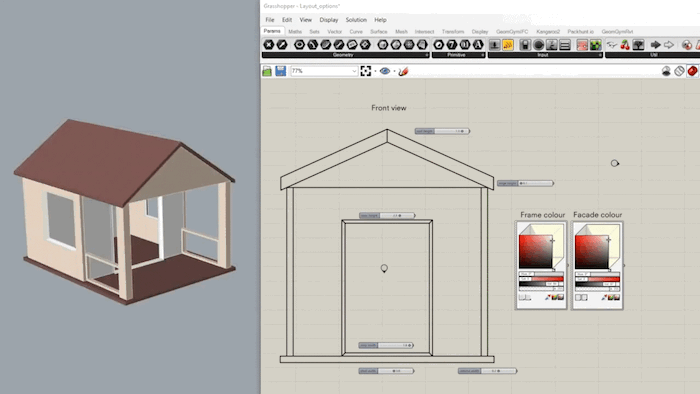
Task: Open the View menu
Action: (x=305, y=20)
